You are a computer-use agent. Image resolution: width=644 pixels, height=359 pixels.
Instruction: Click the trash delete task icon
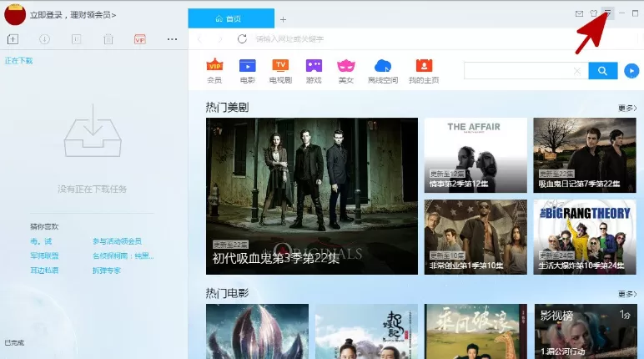pyautogui.click(x=108, y=39)
